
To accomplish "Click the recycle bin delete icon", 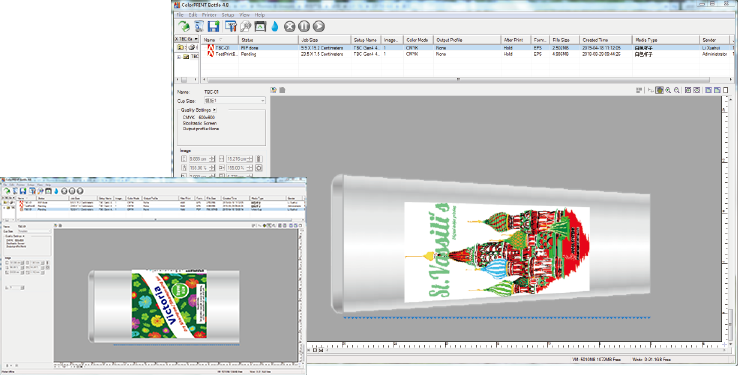I will click(199, 26).
